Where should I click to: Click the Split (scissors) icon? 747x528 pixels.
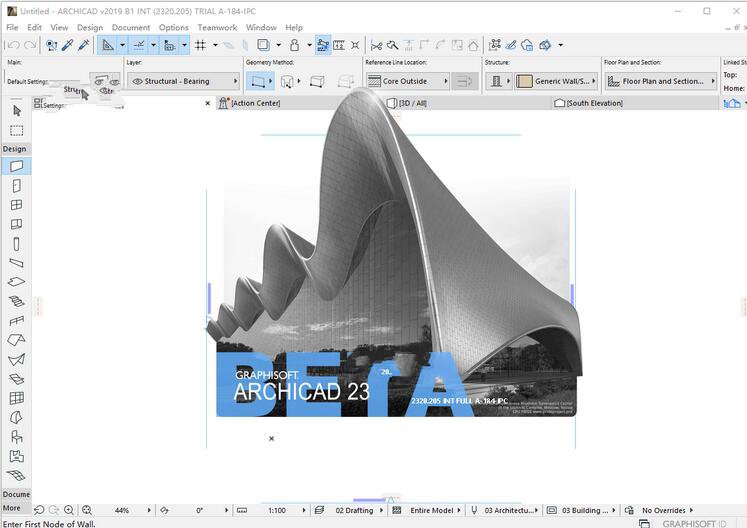coord(376,45)
